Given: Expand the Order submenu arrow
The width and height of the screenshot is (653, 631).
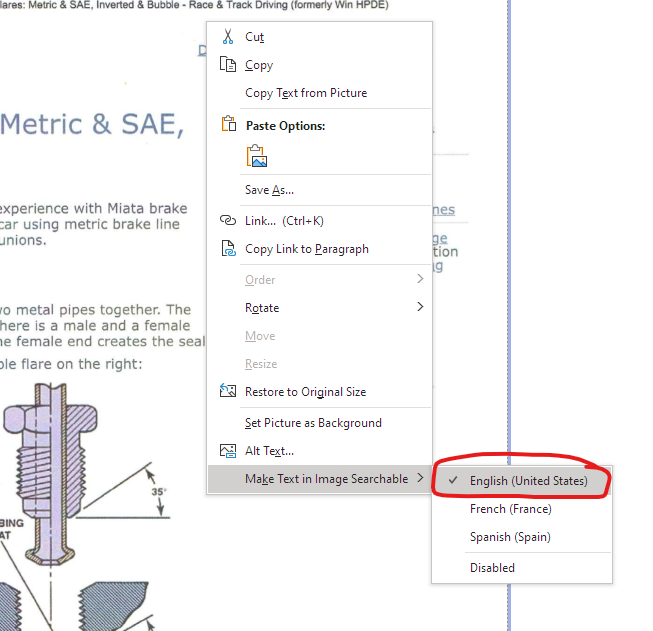Looking at the screenshot, I should pyautogui.click(x=420, y=280).
